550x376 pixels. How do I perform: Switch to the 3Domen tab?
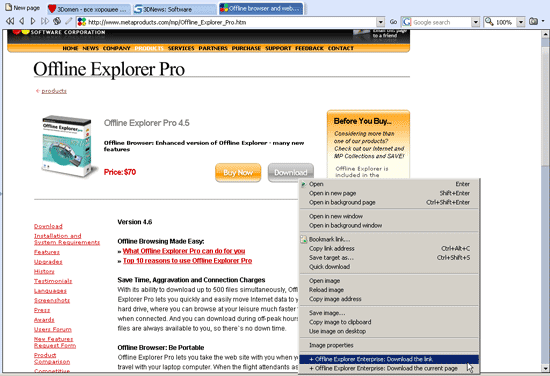click(88, 9)
